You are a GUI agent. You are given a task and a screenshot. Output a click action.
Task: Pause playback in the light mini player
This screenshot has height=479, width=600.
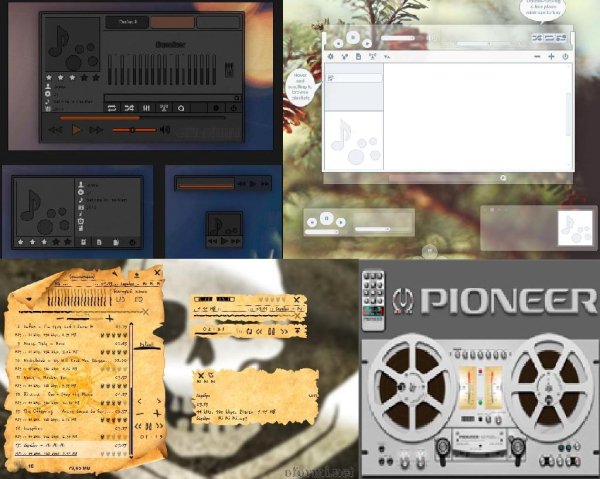[326, 218]
